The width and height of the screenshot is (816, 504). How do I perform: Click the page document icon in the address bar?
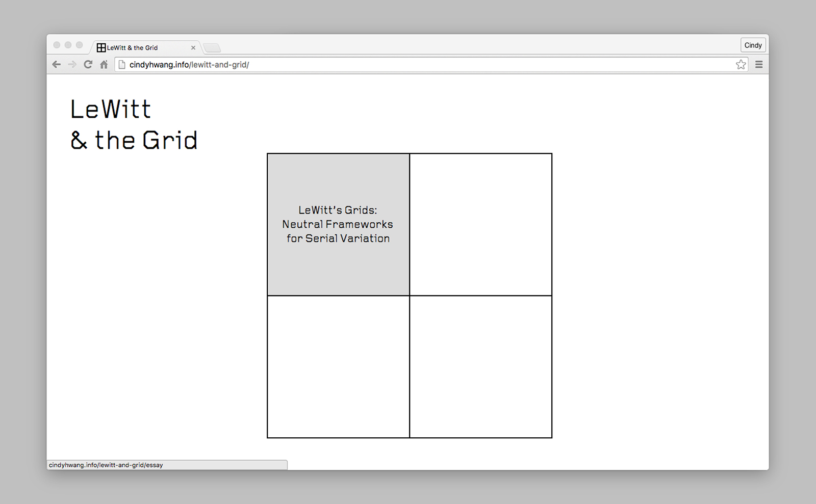[120, 64]
